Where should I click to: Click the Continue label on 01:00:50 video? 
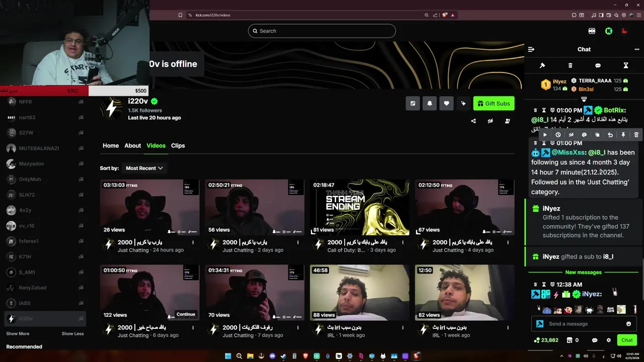click(186, 314)
